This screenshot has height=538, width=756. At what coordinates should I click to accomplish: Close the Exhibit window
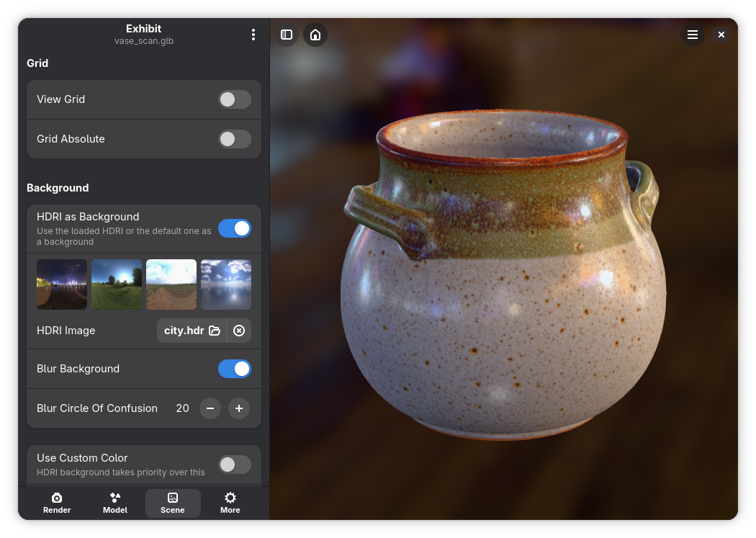click(721, 35)
